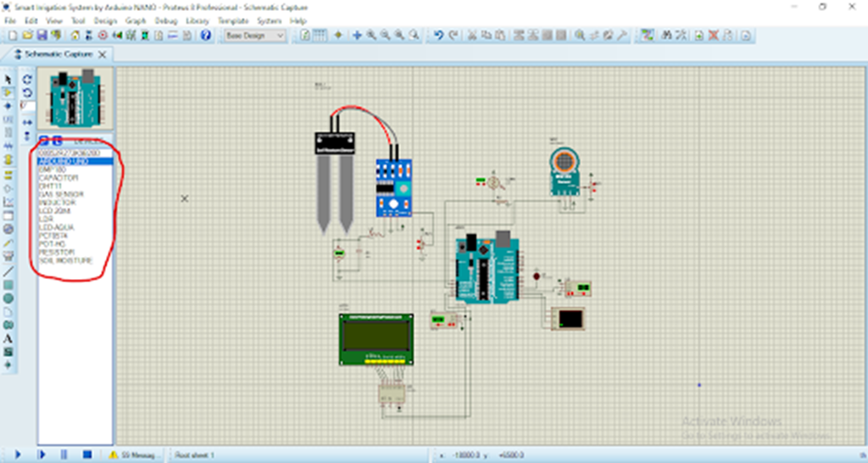This screenshot has width=868, height=463.
Task: Step the simulation with step button
Action: tap(42, 455)
